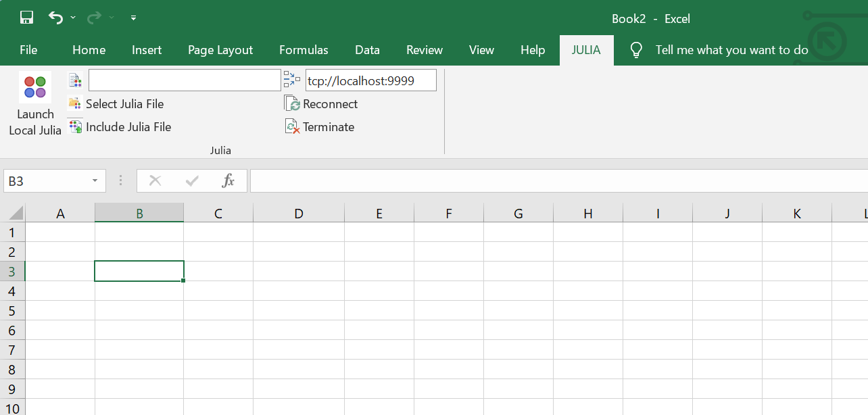Click the Launch Local Julia text label
This screenshot has height=415, width=868.
tap(35, 122)
